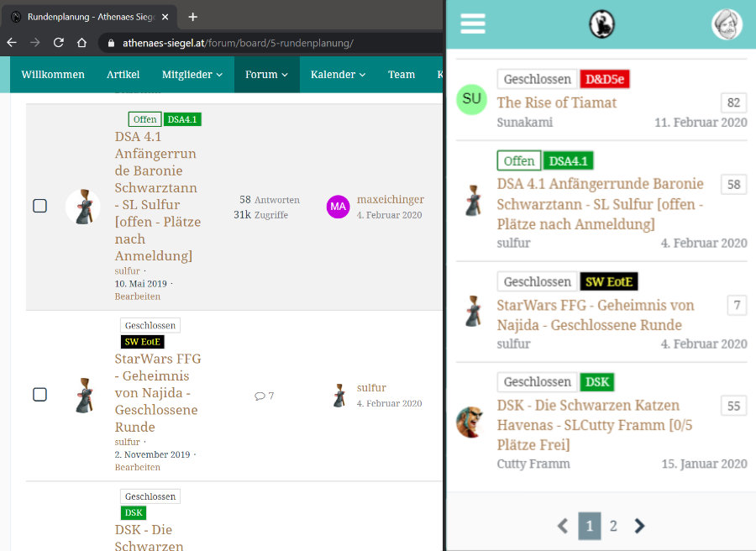
Task: Click the next page arrow in pagination
Action: coord(639,526)
